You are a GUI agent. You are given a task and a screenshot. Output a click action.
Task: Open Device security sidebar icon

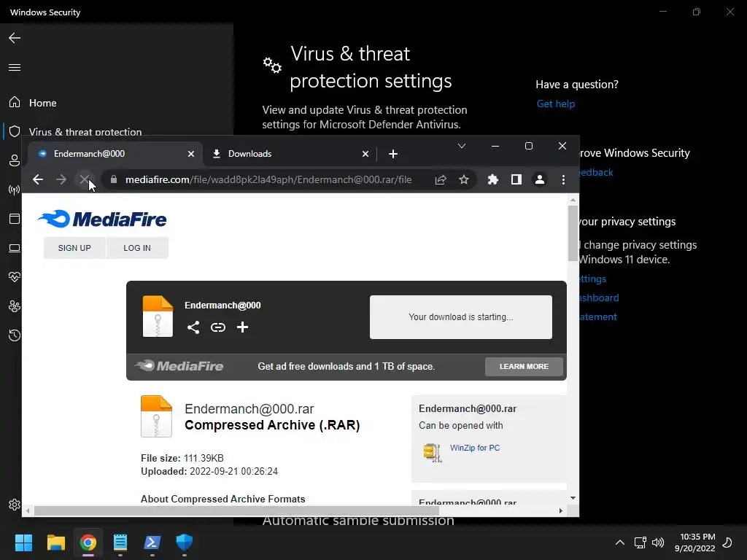(x=15, y=248)
